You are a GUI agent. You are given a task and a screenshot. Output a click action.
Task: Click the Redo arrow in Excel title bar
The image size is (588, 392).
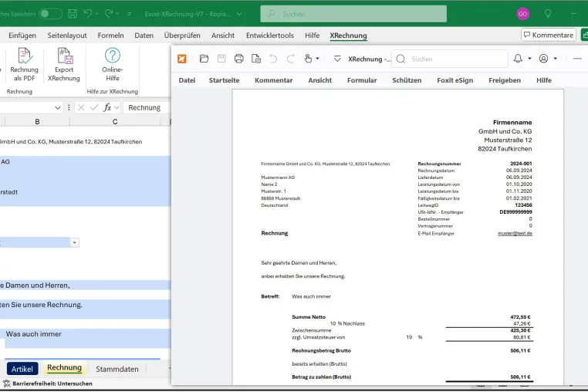109,14
